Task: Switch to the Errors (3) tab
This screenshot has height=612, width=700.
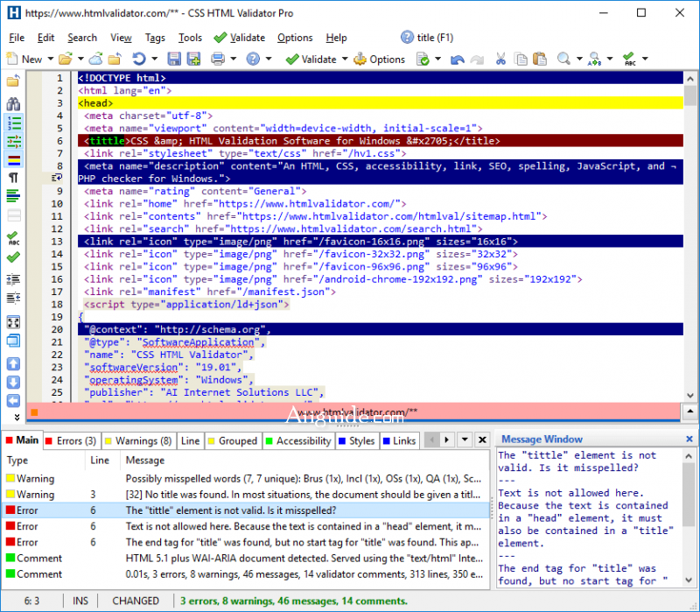Action: (72, 441)
